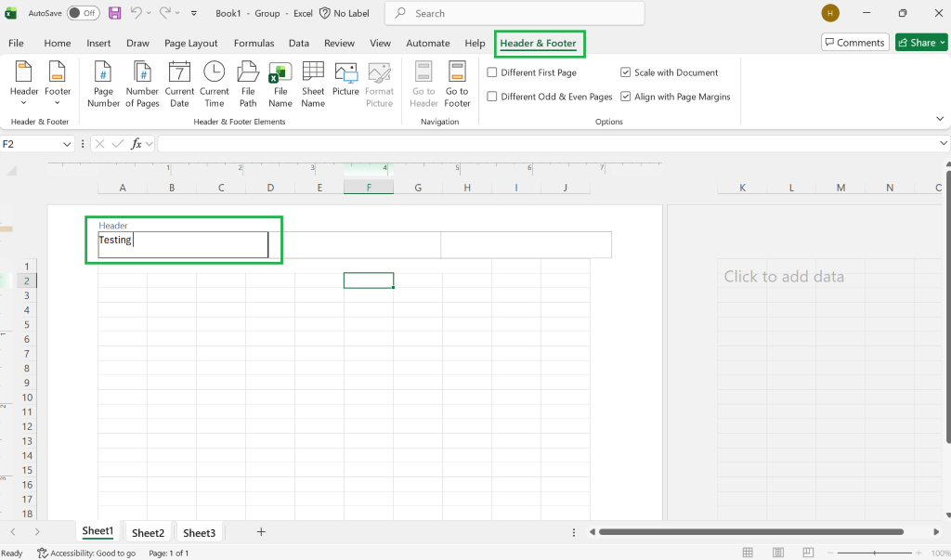Expand the formula bar
This screenshot has width=951, height=560.
coord(944,143)
